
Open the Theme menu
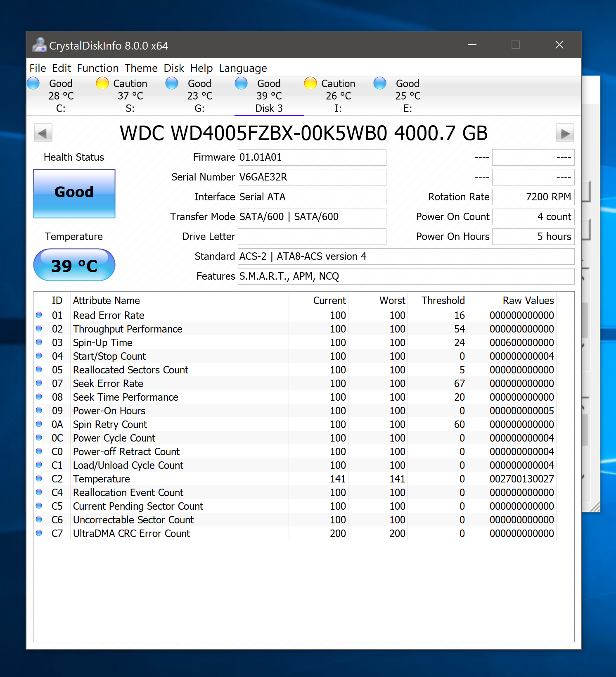[141, 68]
